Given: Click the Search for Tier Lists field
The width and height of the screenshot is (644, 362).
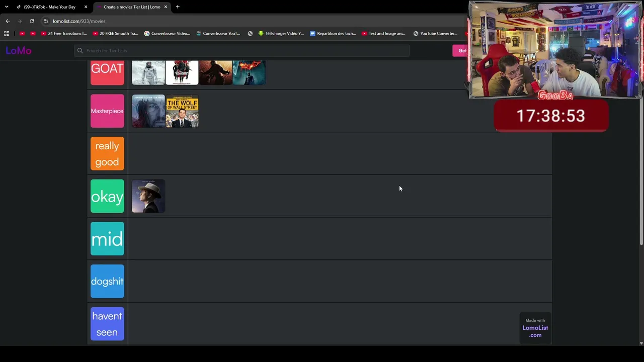Looking at the screenshot, I should click(242, 51).
